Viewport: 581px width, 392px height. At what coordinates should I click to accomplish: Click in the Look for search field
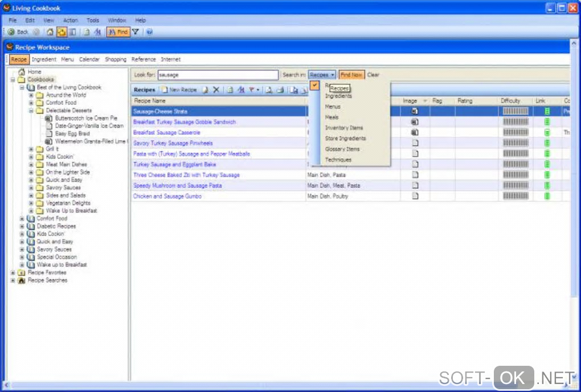(x=218, y=75)
